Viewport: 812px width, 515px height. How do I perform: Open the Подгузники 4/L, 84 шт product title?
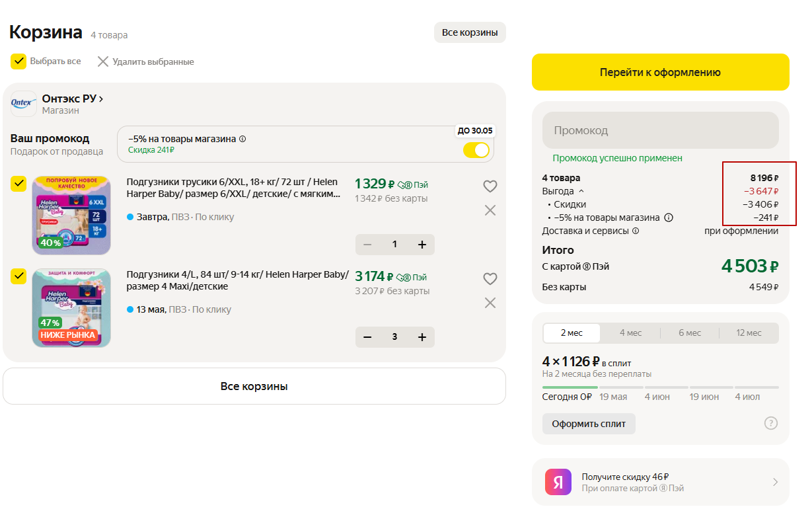[x=238, y=280]
